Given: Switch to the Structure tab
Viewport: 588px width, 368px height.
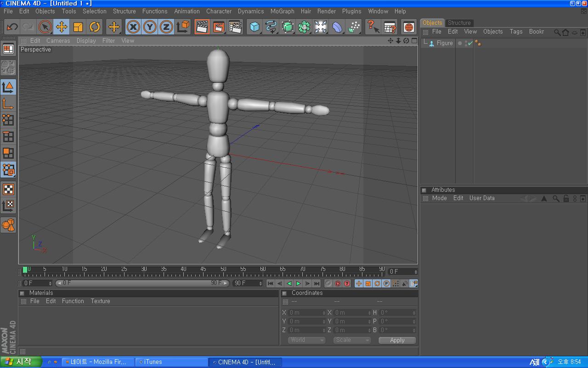Looking at the screenshot, I should (x=459, y=23).
